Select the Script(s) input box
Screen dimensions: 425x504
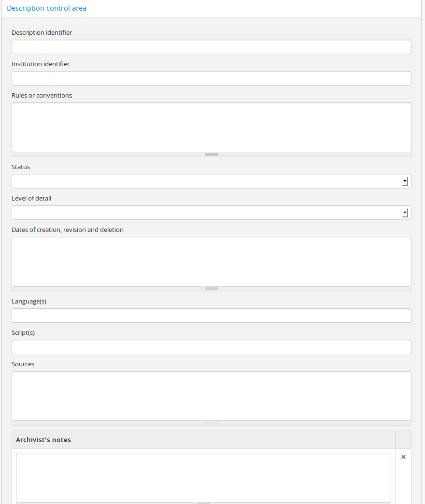tap(212, 347)
